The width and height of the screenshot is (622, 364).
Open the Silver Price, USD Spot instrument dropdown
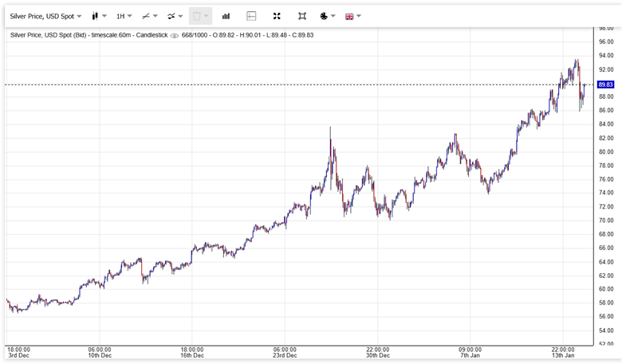[45, 16]
